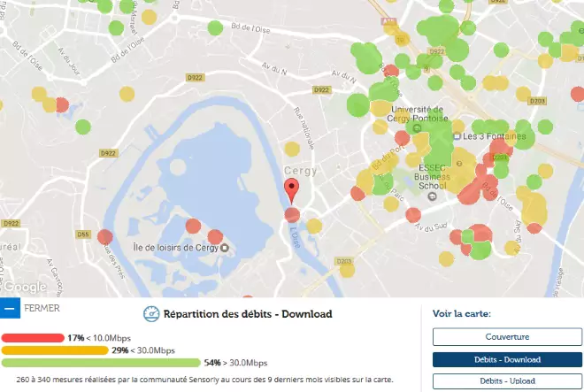
Task: Click the Les 3 Fontaines shopping marker icon
Action: click(457, 137)
